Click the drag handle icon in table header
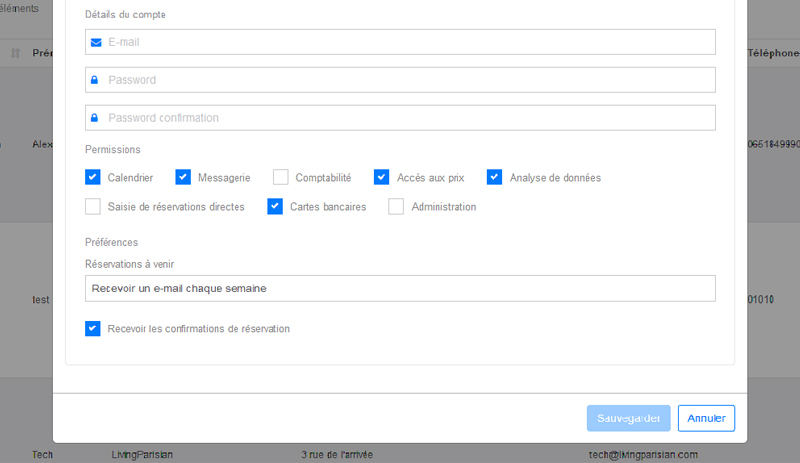 click(x=15, y=53)
